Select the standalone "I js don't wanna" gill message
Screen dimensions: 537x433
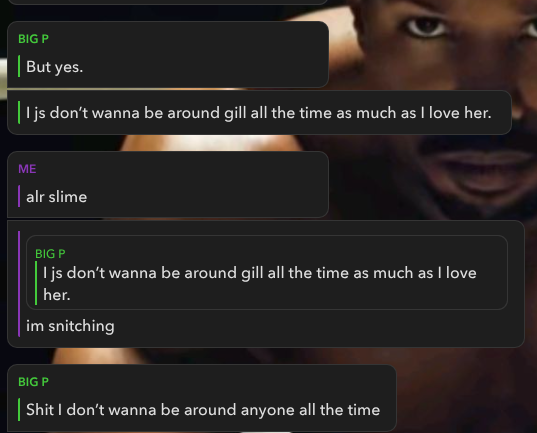pos(259,113)
